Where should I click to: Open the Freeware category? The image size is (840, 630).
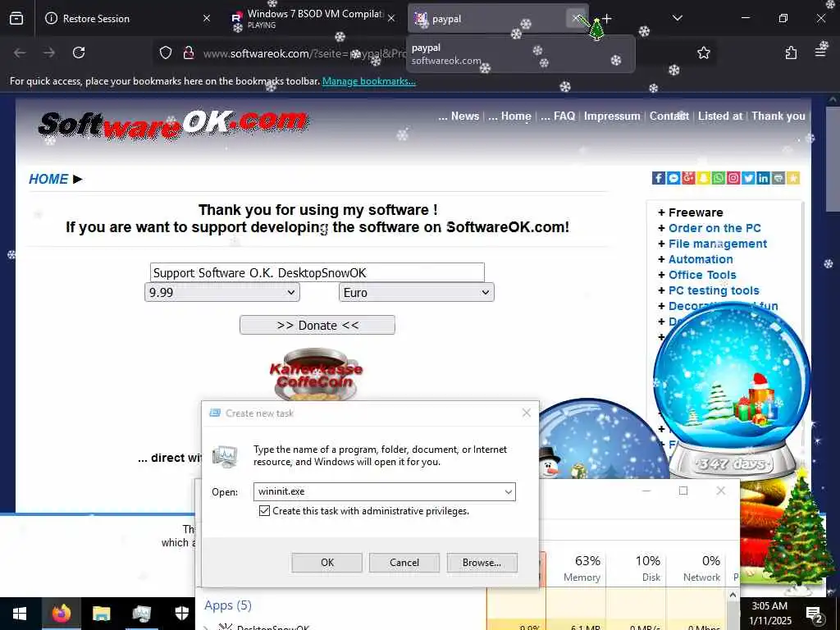[x=696, y=212]
